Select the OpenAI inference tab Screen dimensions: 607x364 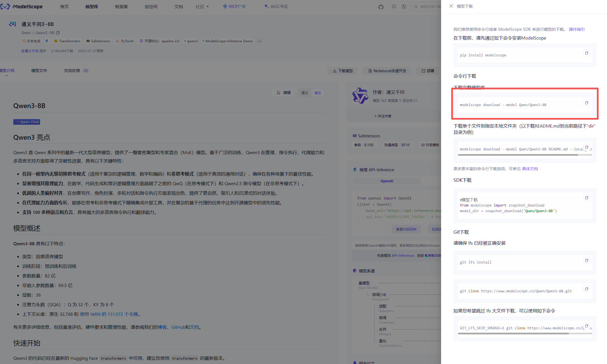[387, 181]
